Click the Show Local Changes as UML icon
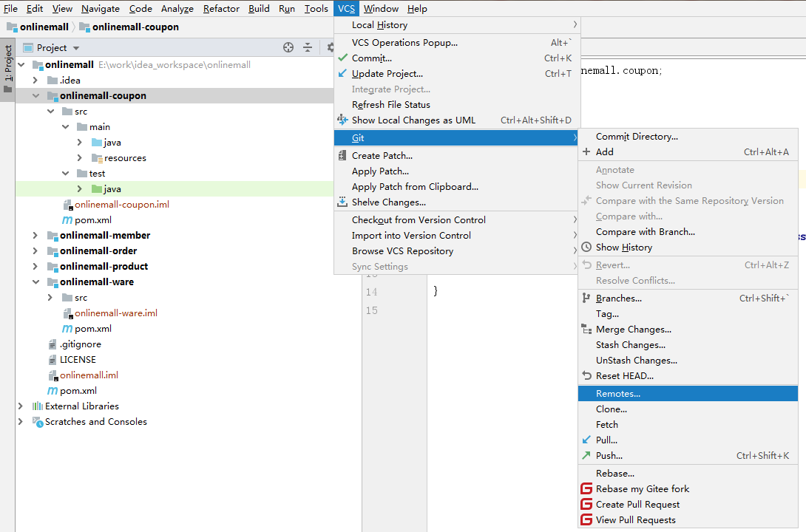The width and height of the screenshot is (806, 532). coord(343,120)
